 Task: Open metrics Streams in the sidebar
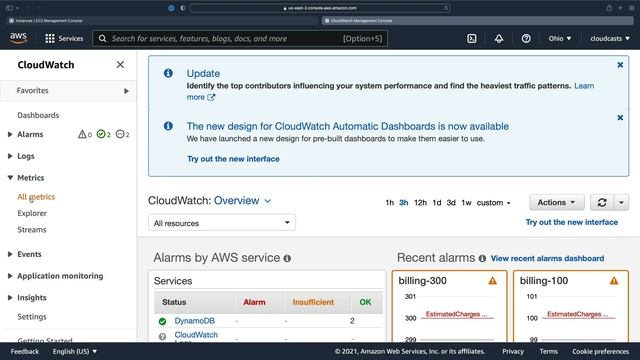point(32,229)
